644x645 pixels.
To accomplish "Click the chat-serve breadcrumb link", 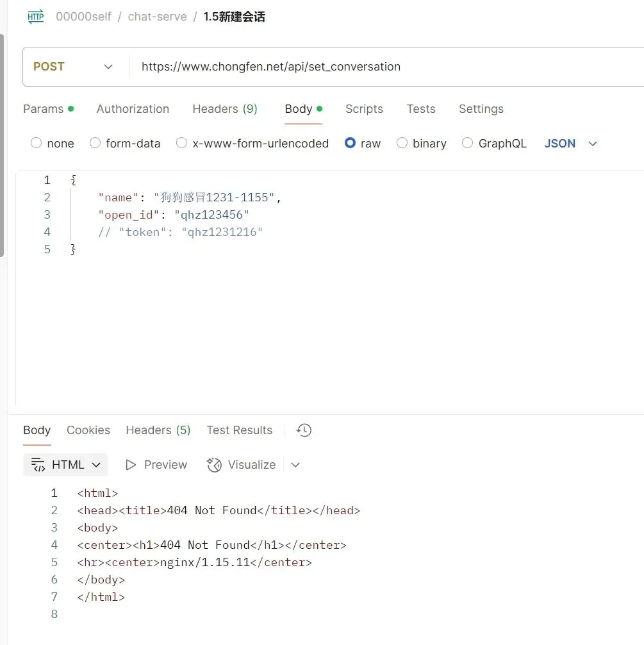I will click(157, 17).
